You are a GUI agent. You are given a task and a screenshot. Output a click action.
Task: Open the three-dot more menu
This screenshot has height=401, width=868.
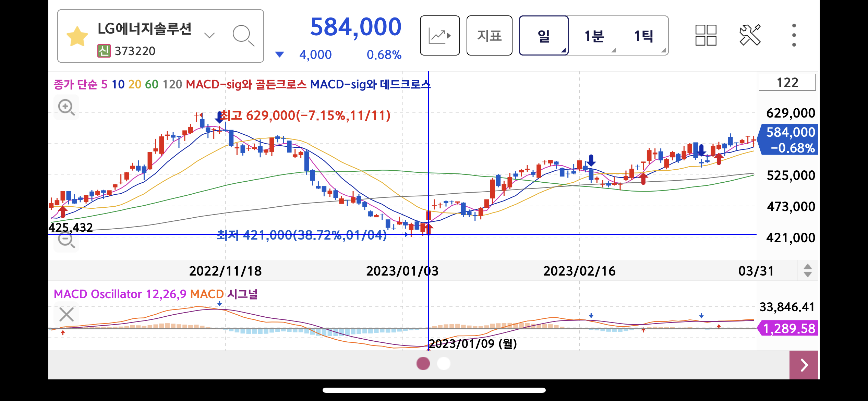pyautogui.click(x=794, y=35)
